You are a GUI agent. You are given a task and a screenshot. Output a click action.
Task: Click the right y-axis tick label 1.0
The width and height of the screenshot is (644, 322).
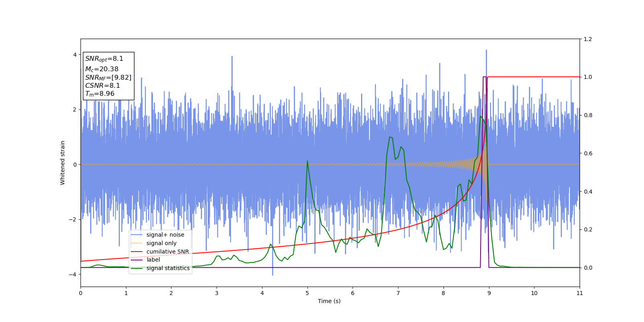[588, 77]
